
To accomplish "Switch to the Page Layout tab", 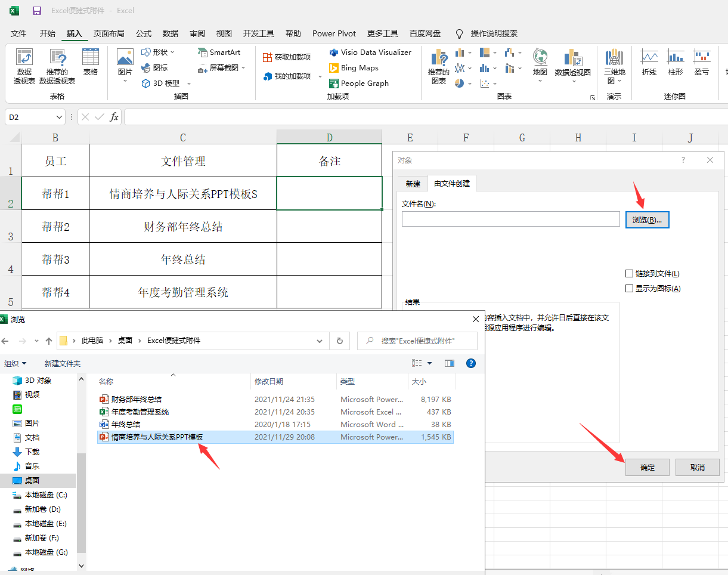I will [109, 33].
